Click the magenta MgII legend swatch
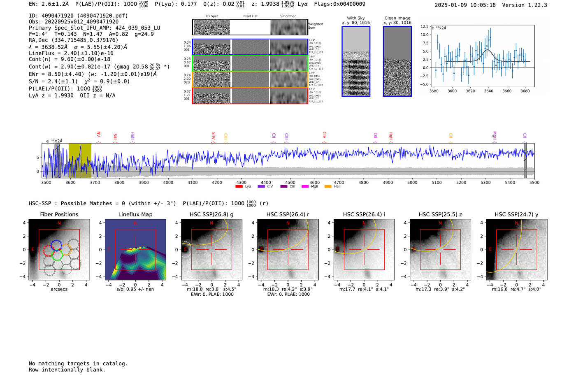 305,187
